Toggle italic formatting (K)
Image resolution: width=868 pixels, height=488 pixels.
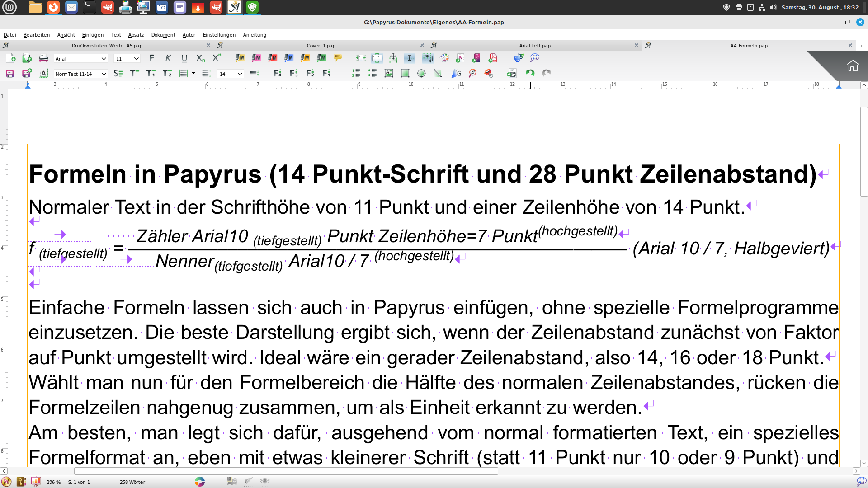pos(168,58)
